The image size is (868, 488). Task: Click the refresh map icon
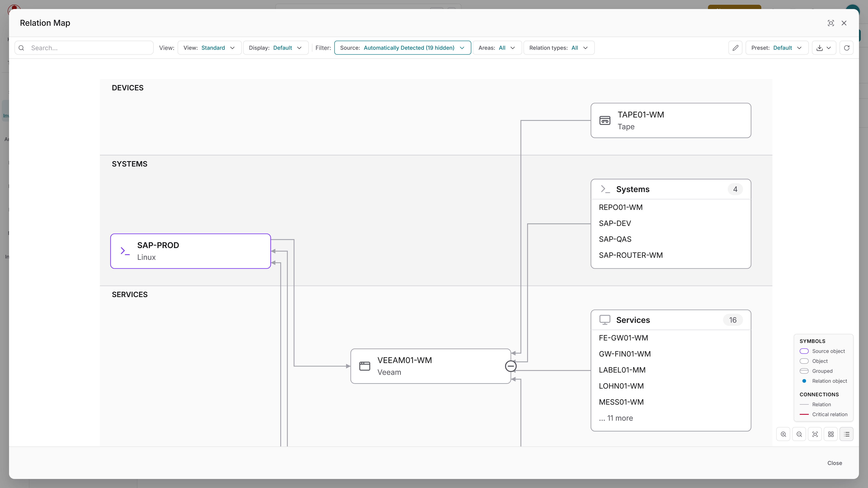[847, 48]
